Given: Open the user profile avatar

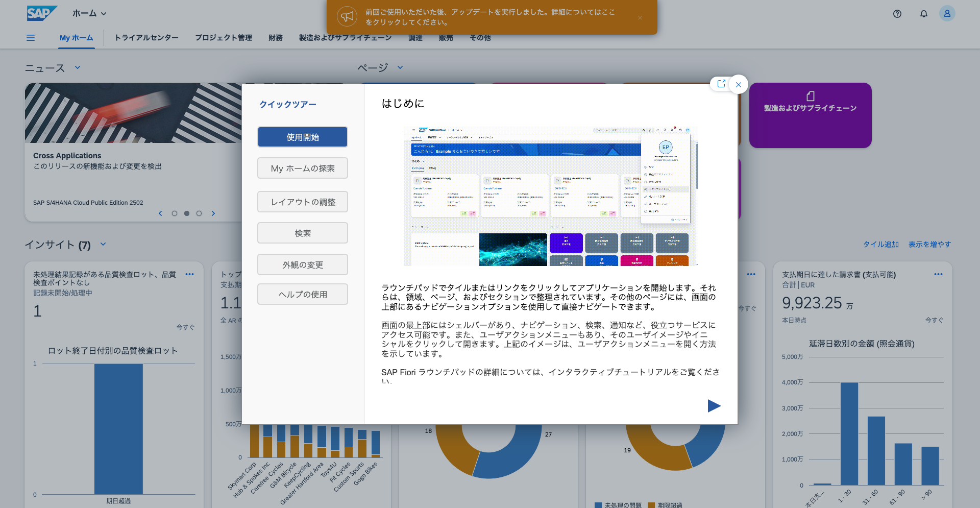Looking at the screenshot, I should coord(947,14).
